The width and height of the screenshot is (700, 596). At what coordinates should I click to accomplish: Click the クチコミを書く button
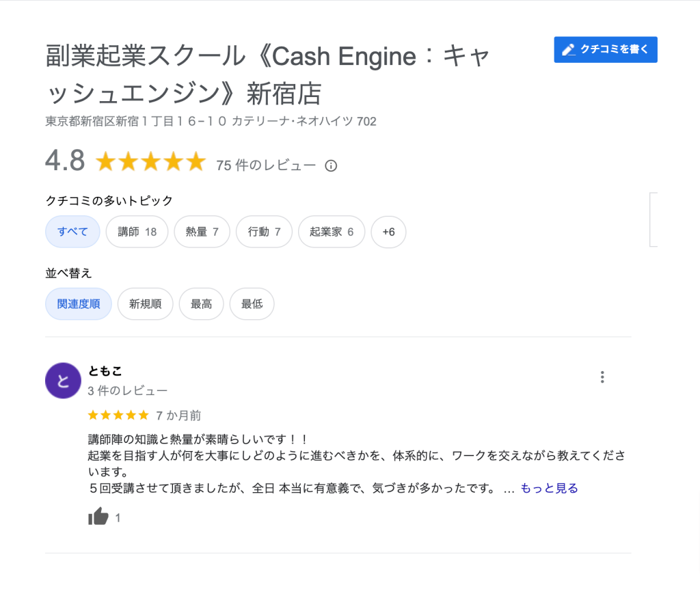605,49
